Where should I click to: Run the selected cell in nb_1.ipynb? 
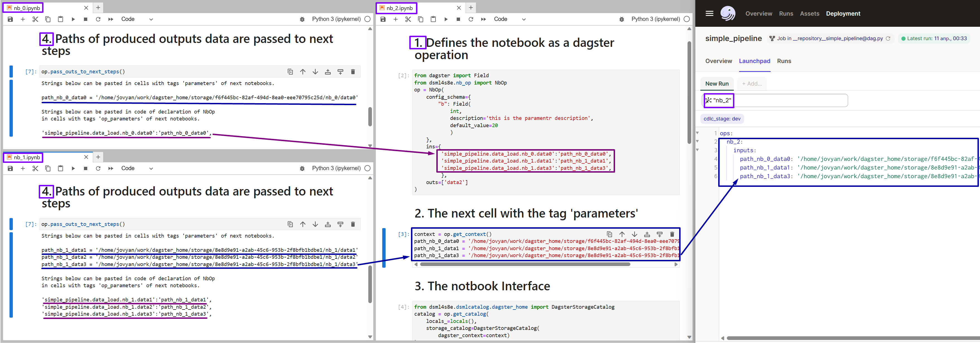(73, 168)
